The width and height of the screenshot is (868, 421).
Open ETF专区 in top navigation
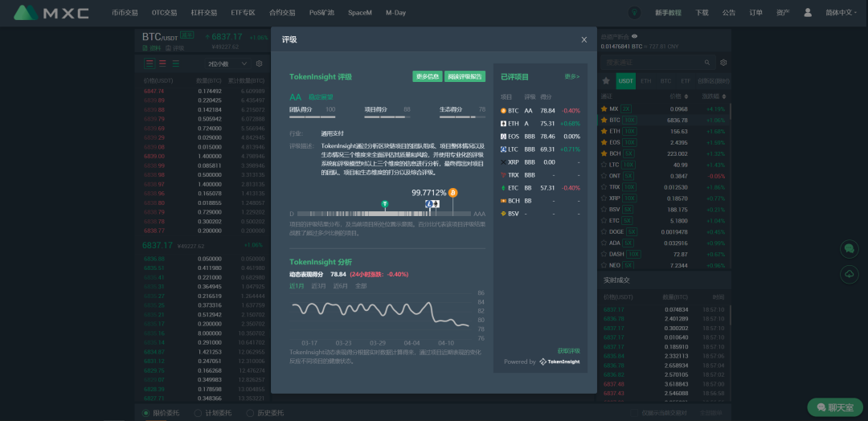(x=243, y=13)
